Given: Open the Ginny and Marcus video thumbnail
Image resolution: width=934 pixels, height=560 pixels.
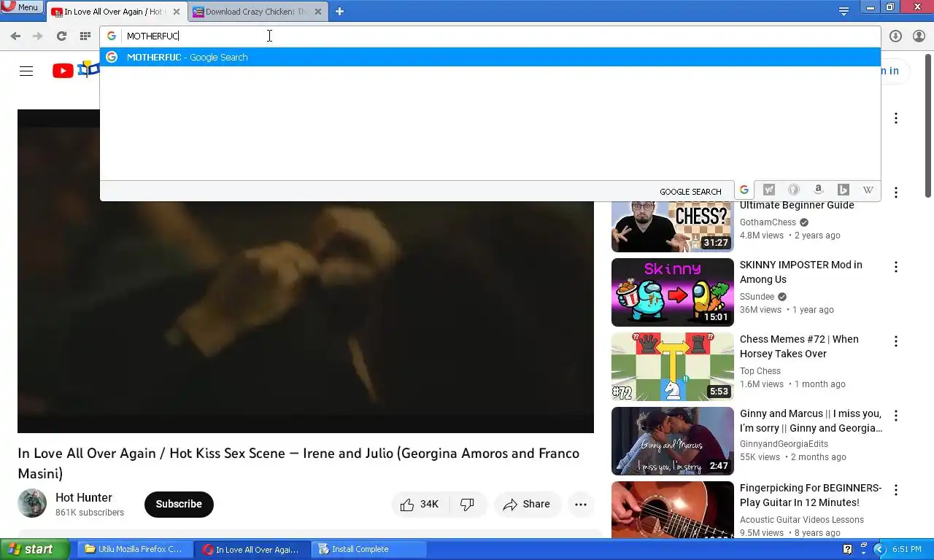Looking at the screenshot, I should coord(672,441).
